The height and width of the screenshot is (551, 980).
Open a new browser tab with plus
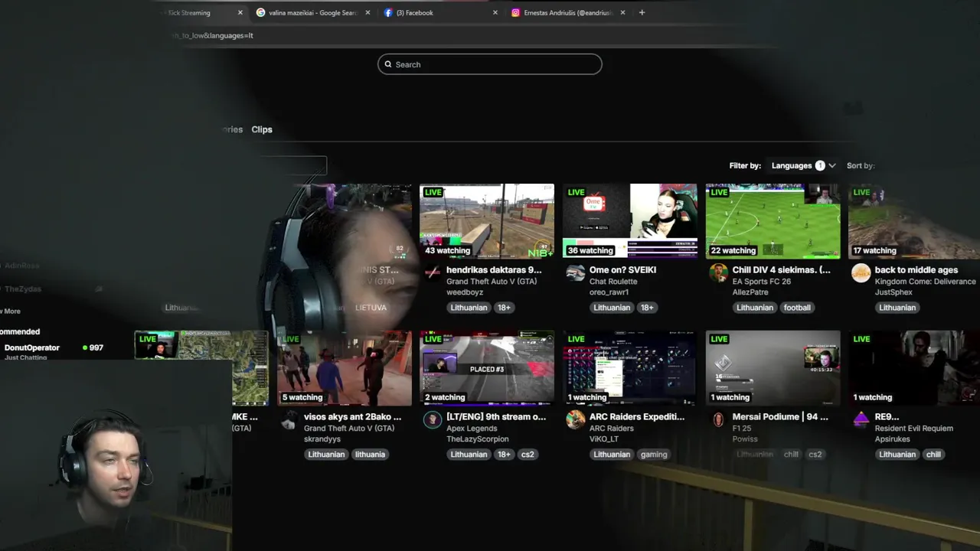point(642,12)
